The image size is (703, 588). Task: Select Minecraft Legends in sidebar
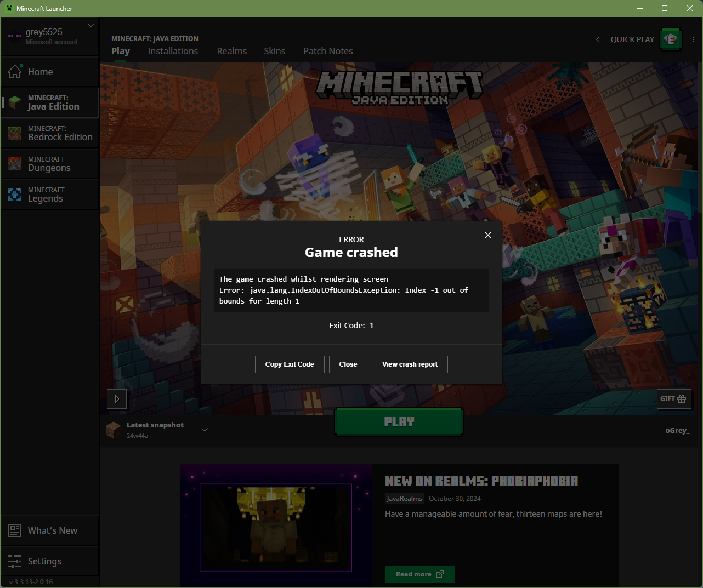(x=50, y=195)
